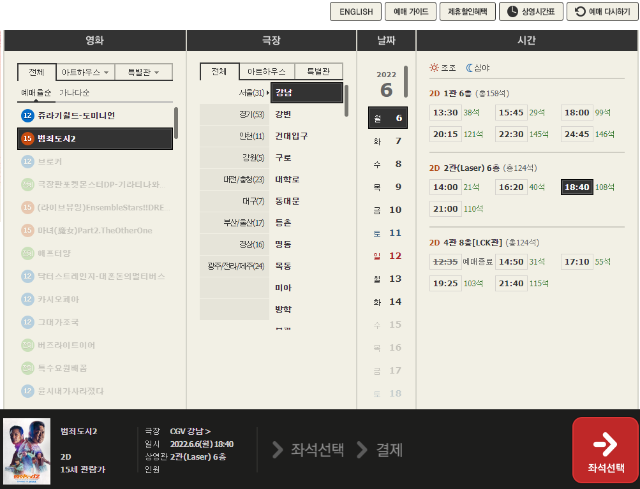This screenshot has width=640, height=489.
Task: Open the 예매 가이드 booking guide
Action: pos(411,11)
